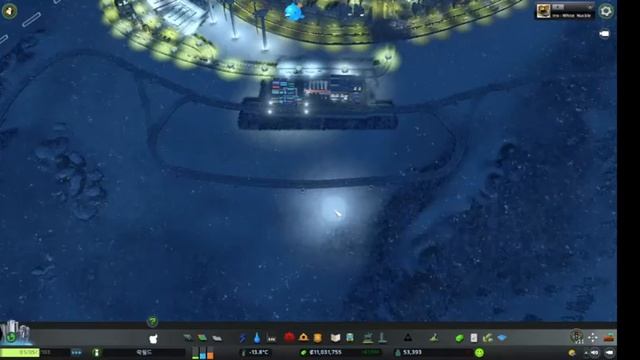
Task: Open the info views button
Action: 9,11
